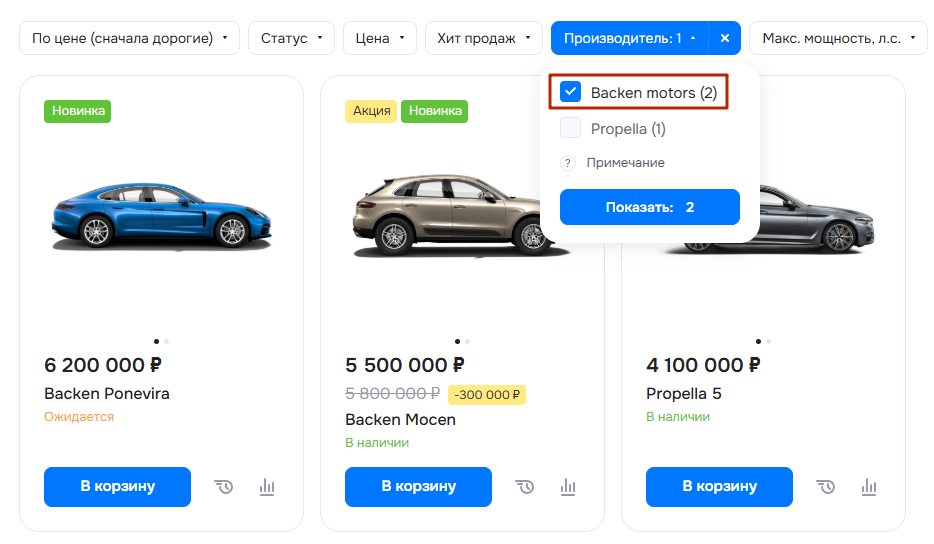The width and height of the screenshot is (934, 544).
Task: Add Backen Mocen to cart
Action: 418,487
